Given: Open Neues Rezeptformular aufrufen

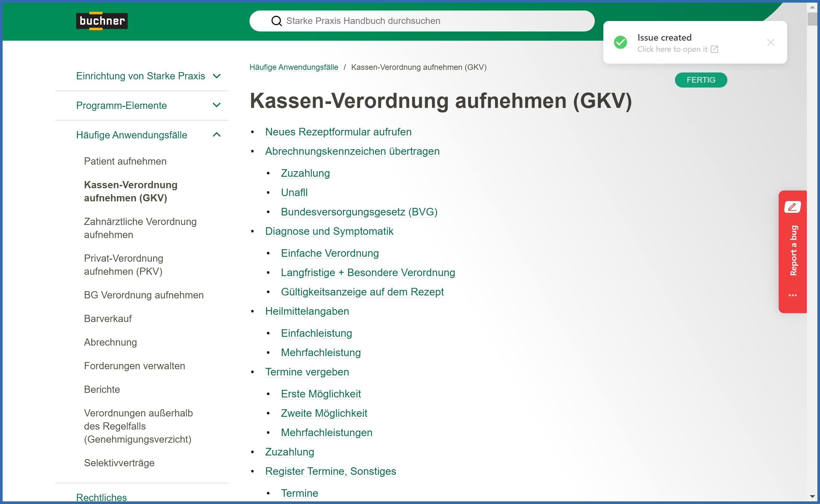Looking at the screenshot, I should tap(338, 132).
